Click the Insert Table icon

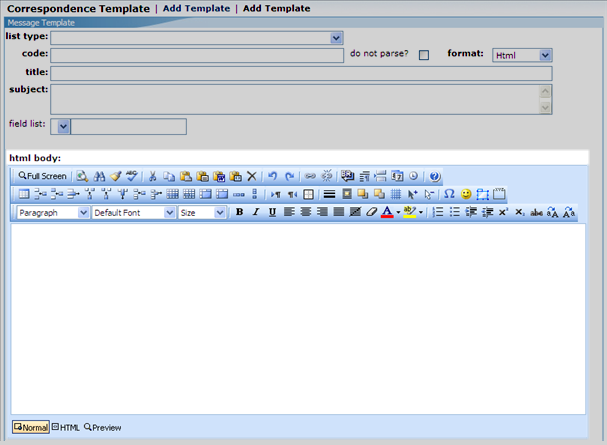click(x=24, y=194)
